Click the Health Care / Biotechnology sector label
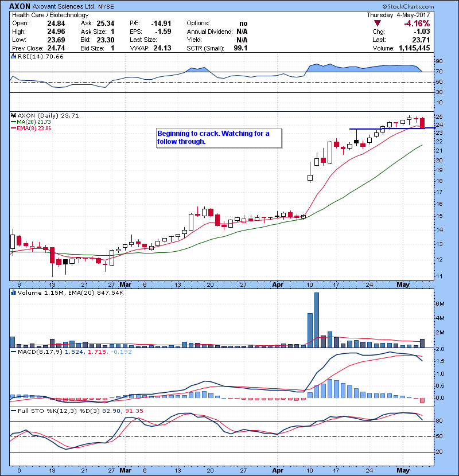The image size is (459, 476). (x=50, y=15)
